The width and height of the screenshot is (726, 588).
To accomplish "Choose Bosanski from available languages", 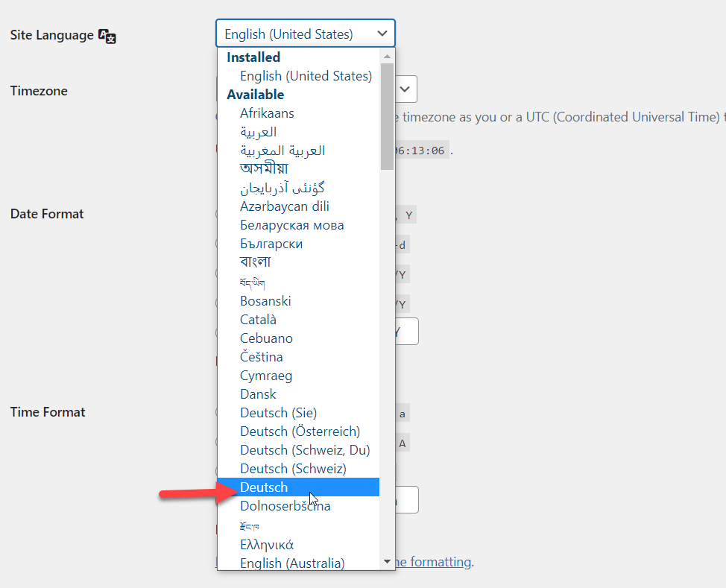I will point(265,301).
